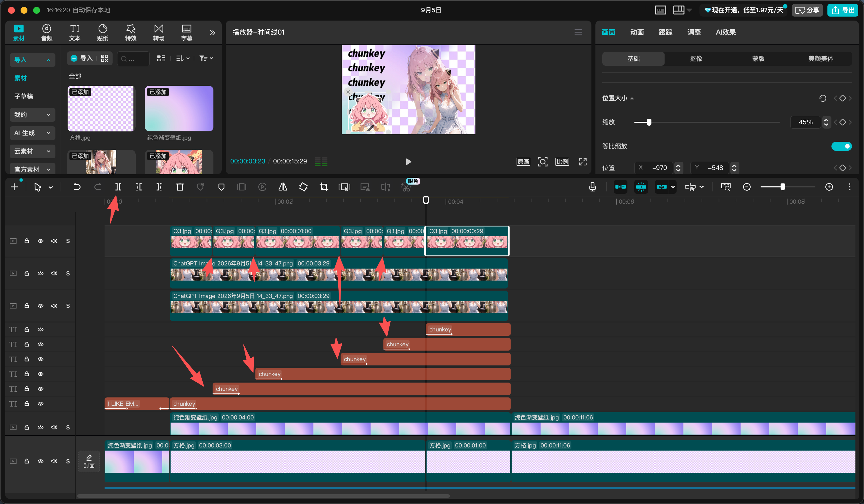
Task: Switch media list to grid view icon
Action: [161, 58]
